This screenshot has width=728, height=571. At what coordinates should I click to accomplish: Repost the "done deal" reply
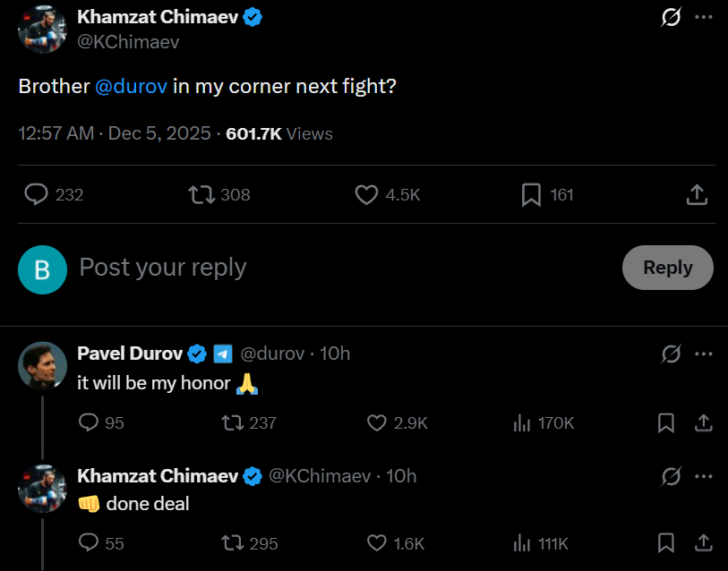pyautogui.click(x=232, y=543)
